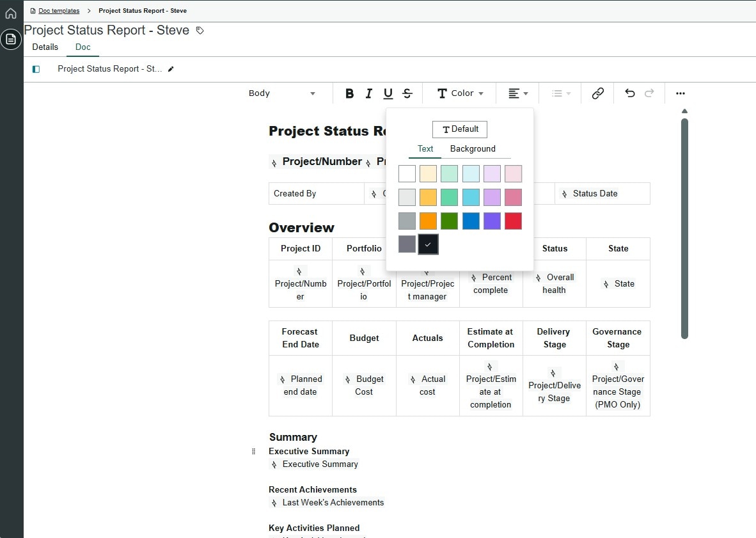Toggle Underline formatting
The image size is (756, 538).
(388, 93)
